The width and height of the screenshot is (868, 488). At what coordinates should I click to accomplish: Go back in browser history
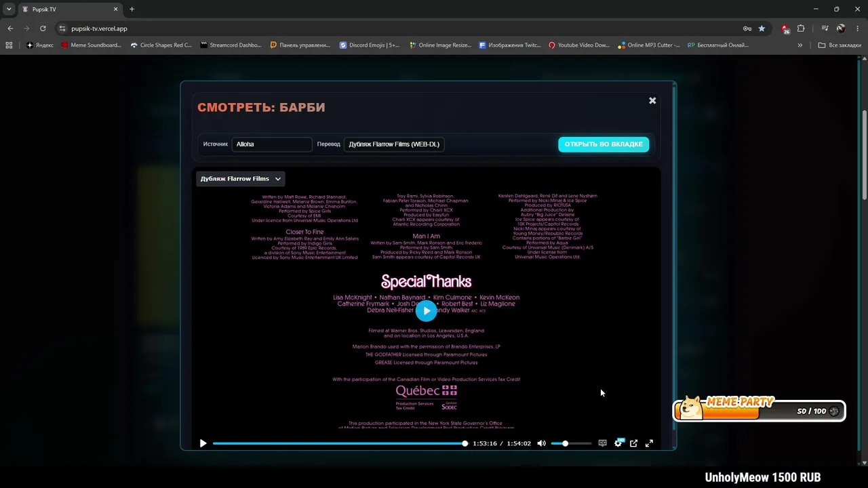[x=10, y=28]
